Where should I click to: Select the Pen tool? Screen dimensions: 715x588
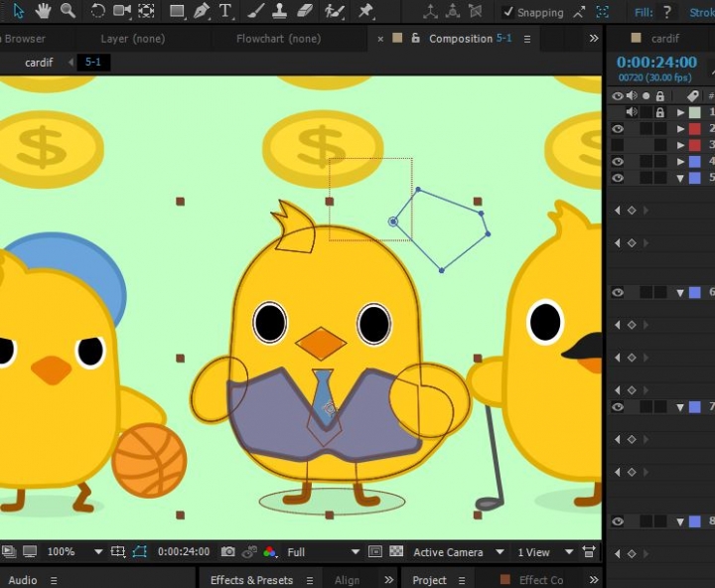point(201,11)
